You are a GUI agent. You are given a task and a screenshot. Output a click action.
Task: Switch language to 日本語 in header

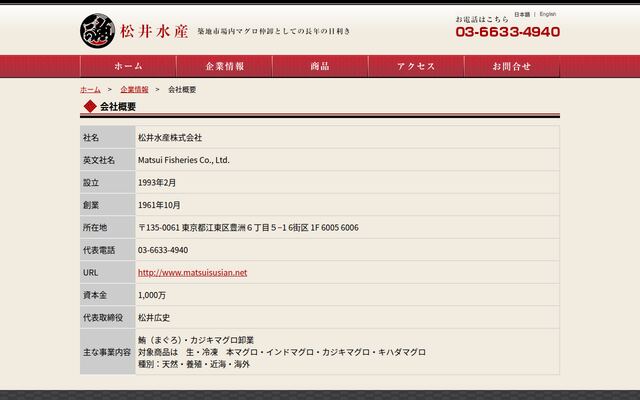pos(522,14)
